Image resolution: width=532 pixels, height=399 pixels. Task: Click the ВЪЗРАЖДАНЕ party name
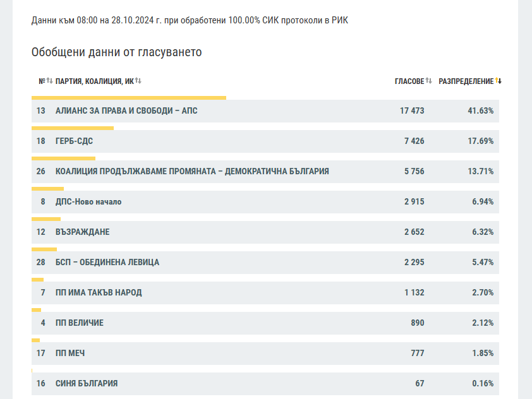(82, 232)
